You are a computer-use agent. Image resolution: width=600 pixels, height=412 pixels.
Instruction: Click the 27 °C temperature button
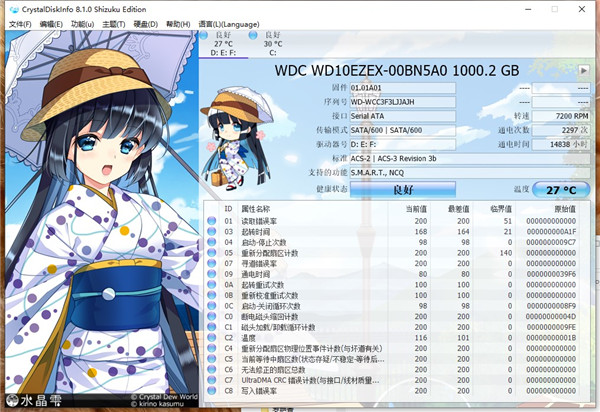[561, 190]
